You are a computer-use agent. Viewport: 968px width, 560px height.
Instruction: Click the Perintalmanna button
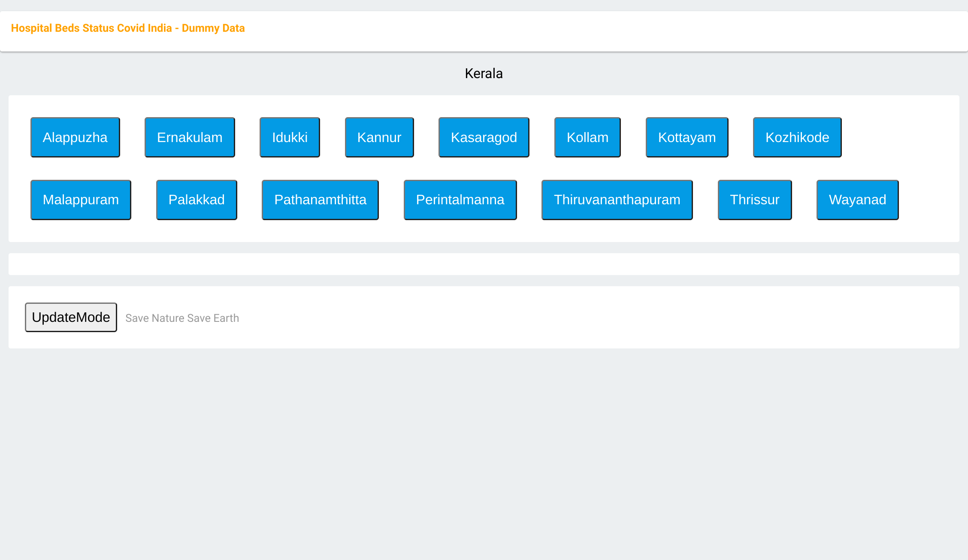click(x=460, y=200)
